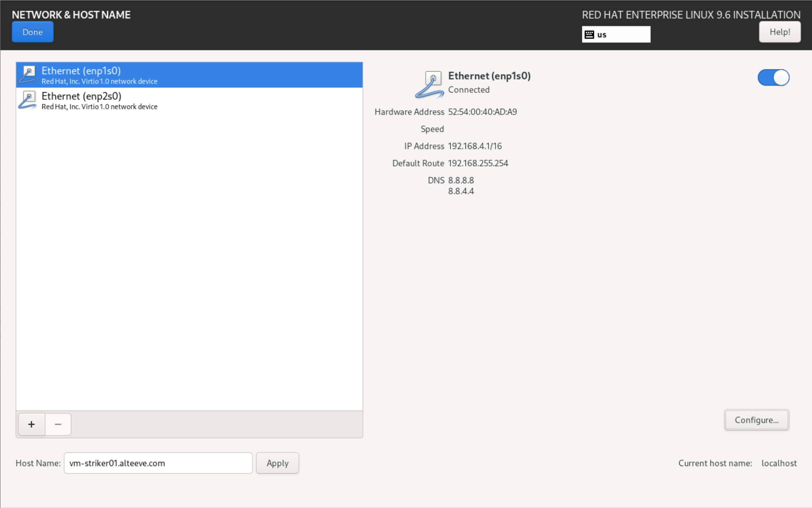
Task: Click the IP address 192.168.4.1/16
Action: tap(475, 146)
